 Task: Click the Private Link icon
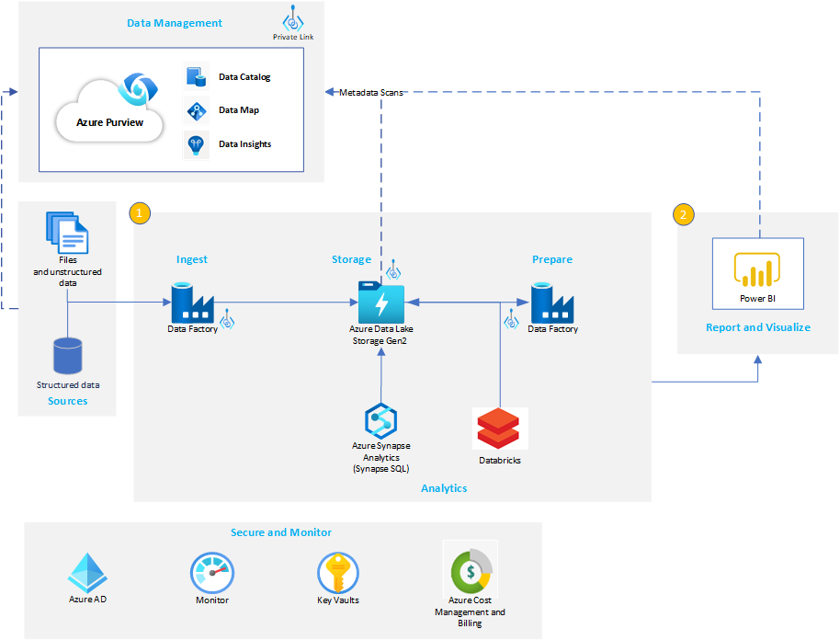[292, 18]
